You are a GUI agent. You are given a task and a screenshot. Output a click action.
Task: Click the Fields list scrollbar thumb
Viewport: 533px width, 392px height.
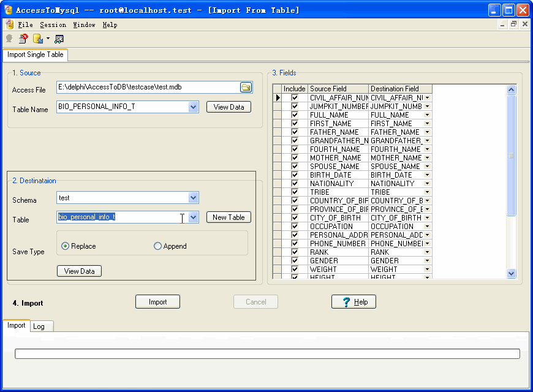coord(511,156)
